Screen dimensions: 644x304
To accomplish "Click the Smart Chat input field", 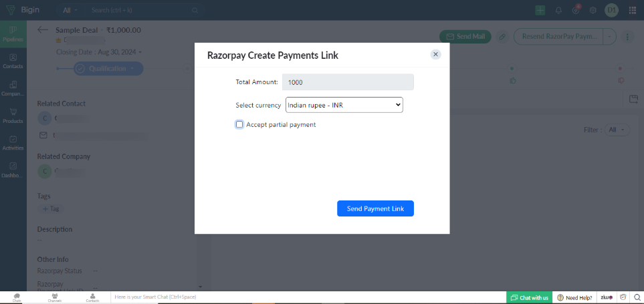I will click(x=308, y=297).
